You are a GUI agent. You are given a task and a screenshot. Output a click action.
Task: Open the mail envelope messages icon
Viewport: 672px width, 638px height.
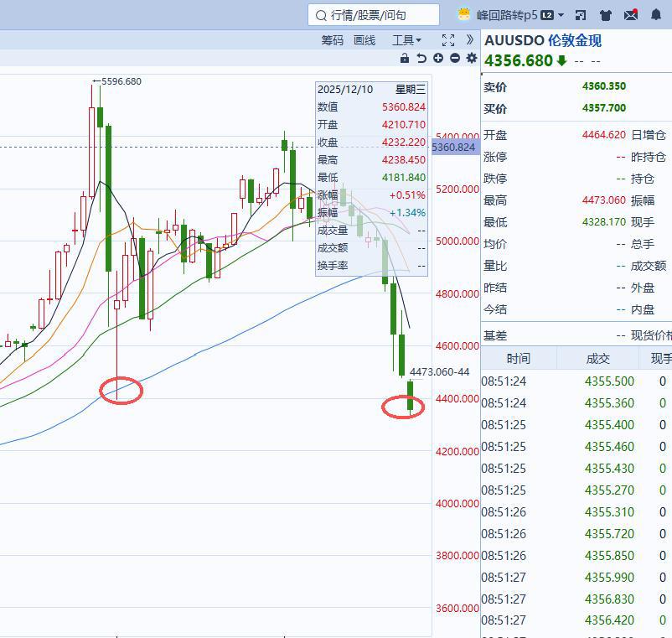pos(631,15)
